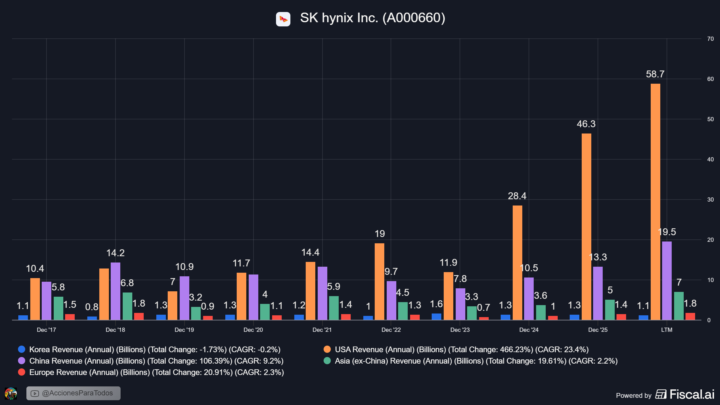Click the Dec '22 USA bar labeled 19
Screen dimensions: 720x405
coord(379,281)
